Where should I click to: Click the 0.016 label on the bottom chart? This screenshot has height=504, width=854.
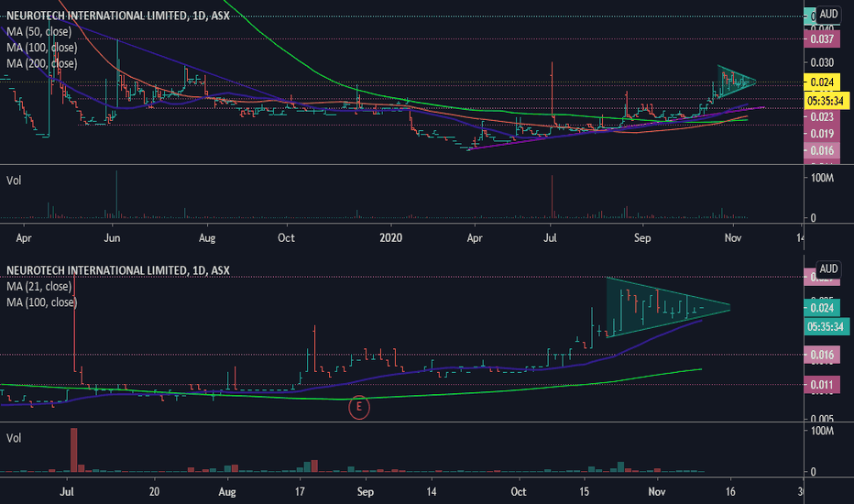822,355
